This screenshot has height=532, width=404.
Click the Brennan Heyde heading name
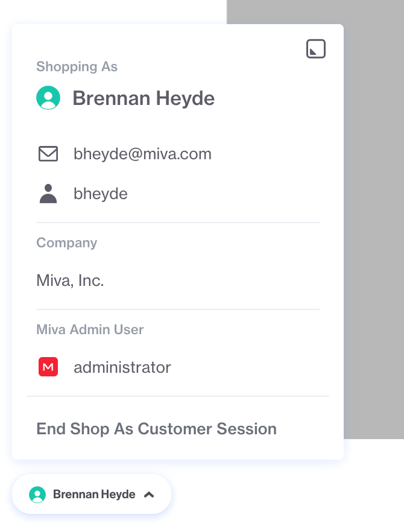click(x=144, y=98)
